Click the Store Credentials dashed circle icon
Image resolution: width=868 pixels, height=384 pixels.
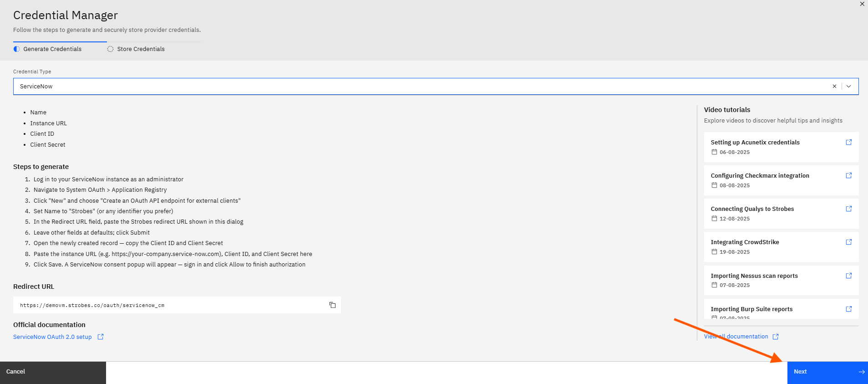110,49
